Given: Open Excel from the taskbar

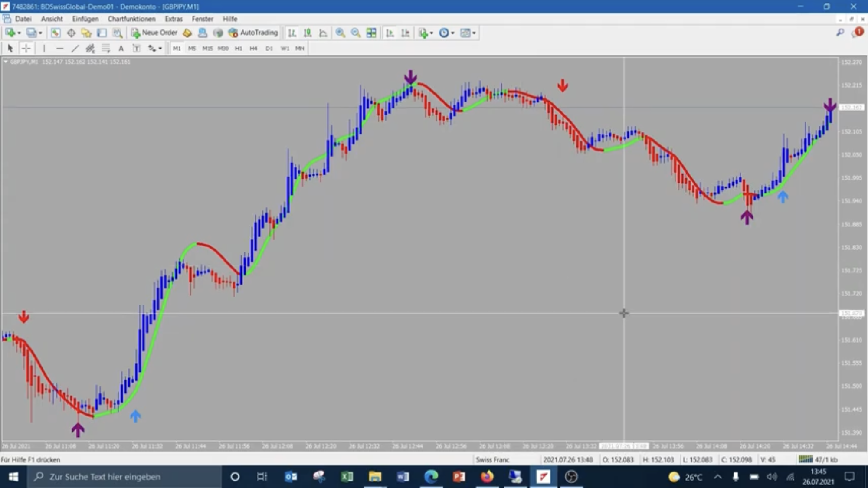Looking at the screenshot, I should 347,477.
